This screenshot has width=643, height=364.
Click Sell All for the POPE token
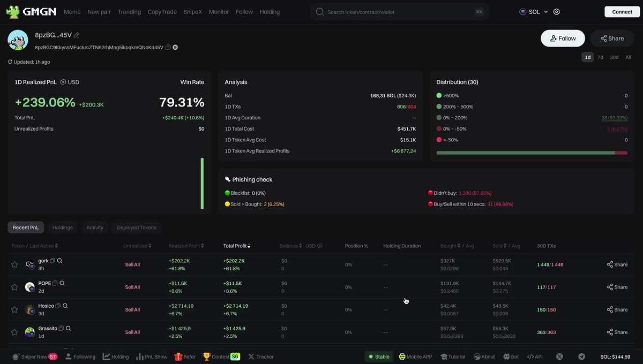132,287
